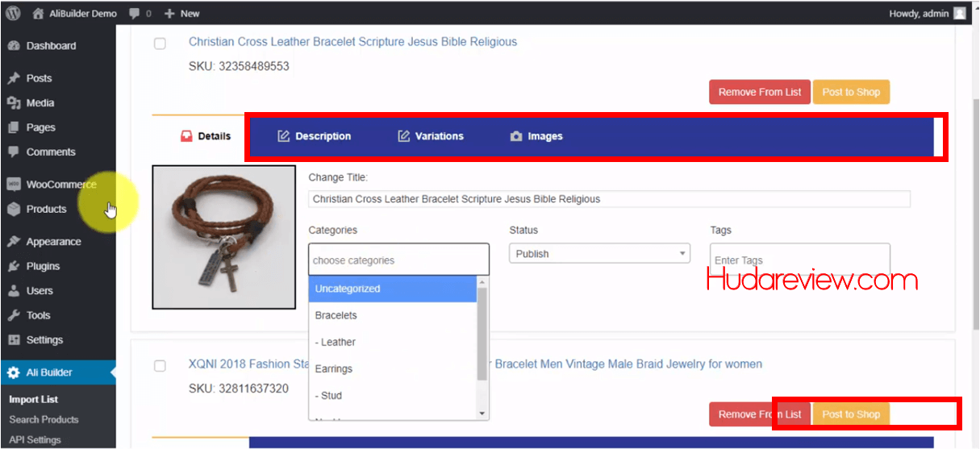Click the AliBuilder Demo site name
Screen dimensions: 980x449
(x=83, y=14)
